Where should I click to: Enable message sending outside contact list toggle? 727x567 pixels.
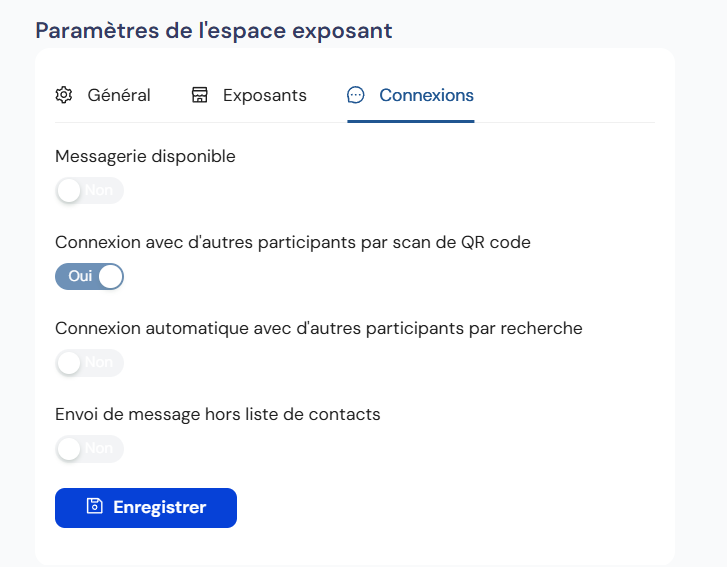pos(89,449)
